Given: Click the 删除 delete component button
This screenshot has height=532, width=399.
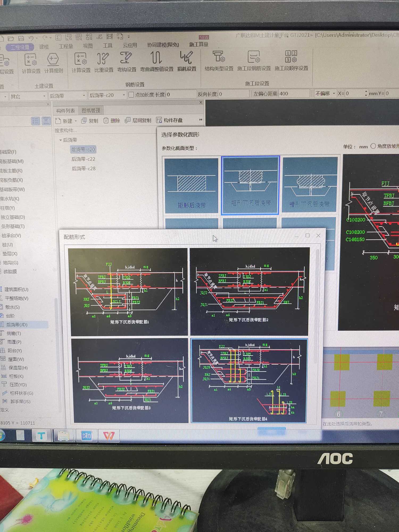Looking at the screenshot, I should (x=112, y=120).
